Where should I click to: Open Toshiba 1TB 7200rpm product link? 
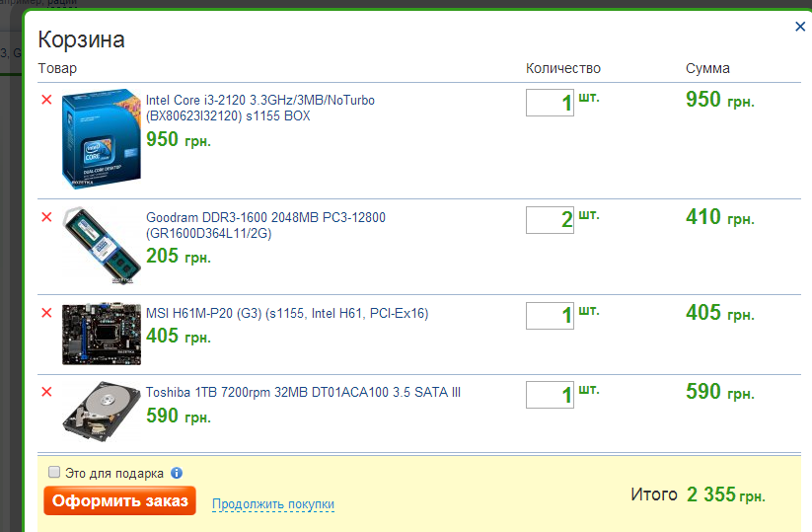pyautogui.click(x=303, y=392)
